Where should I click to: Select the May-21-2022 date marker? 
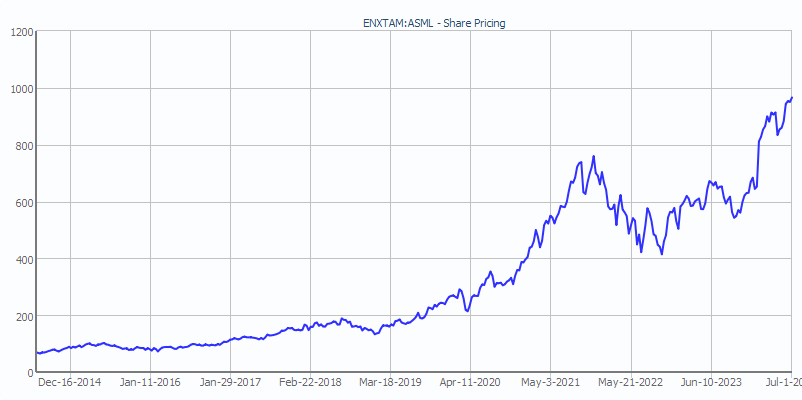(x=631, y=382)
